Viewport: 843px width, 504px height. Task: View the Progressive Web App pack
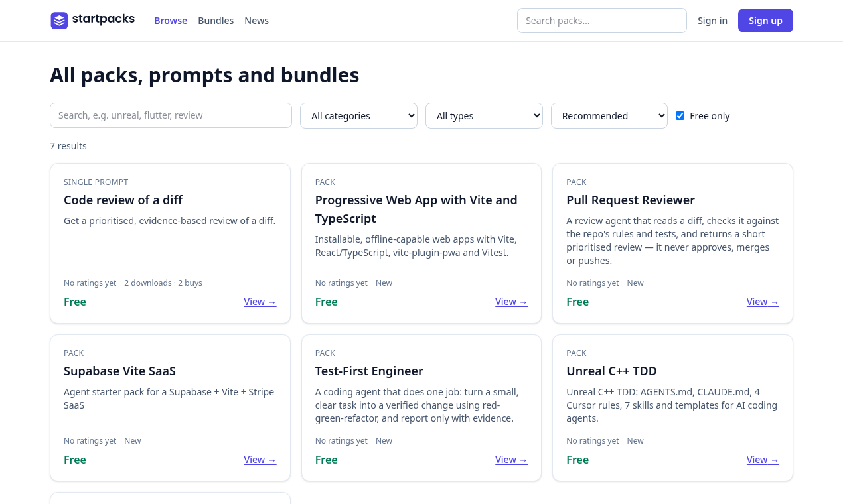click(x=511, y=302)
